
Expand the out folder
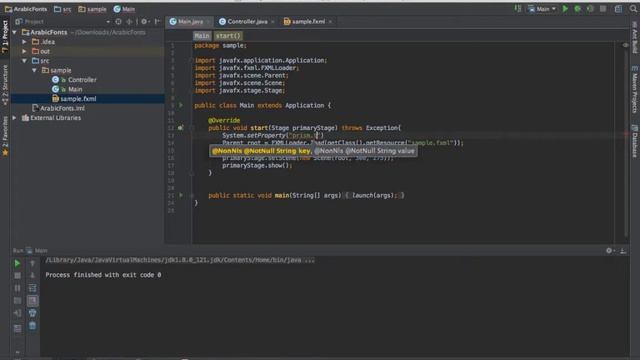click(x=24, y=51)
